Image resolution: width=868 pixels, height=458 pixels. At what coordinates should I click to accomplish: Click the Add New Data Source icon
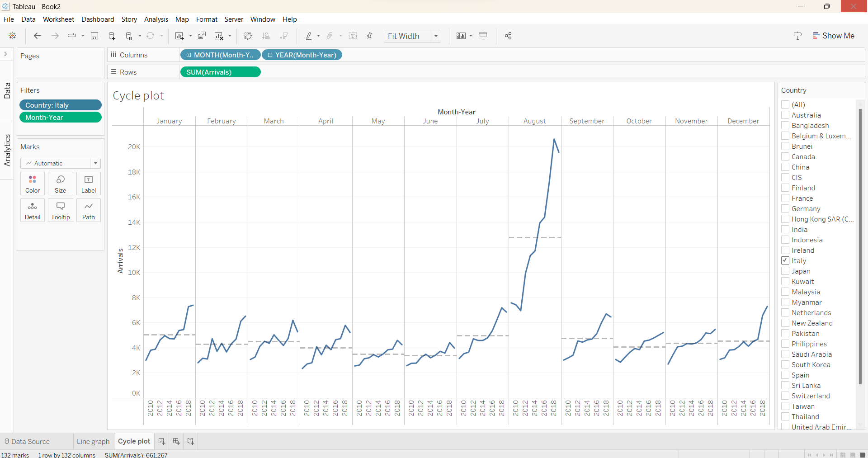112,36
